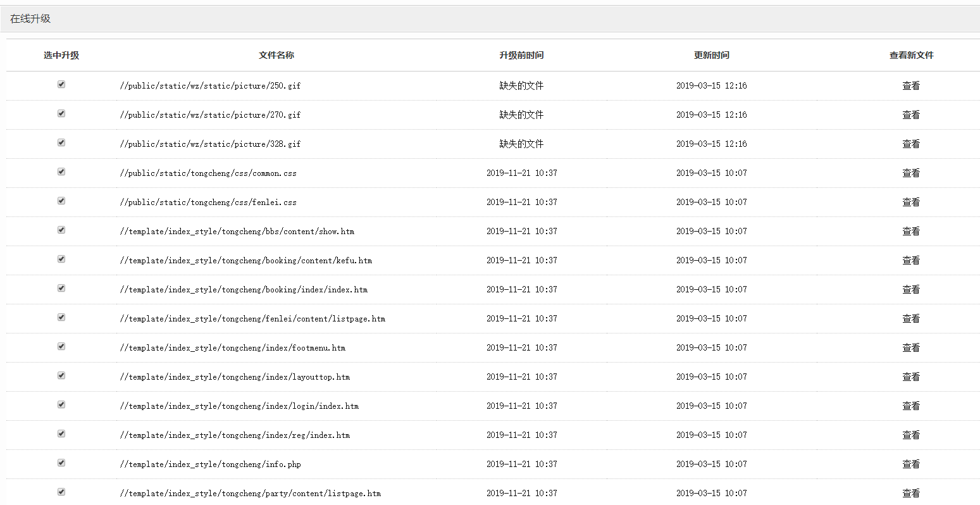This screenshot has width=980, height=505.
Task: Toggle checkbox for info.php row
Action: click(x=61, y=463)
